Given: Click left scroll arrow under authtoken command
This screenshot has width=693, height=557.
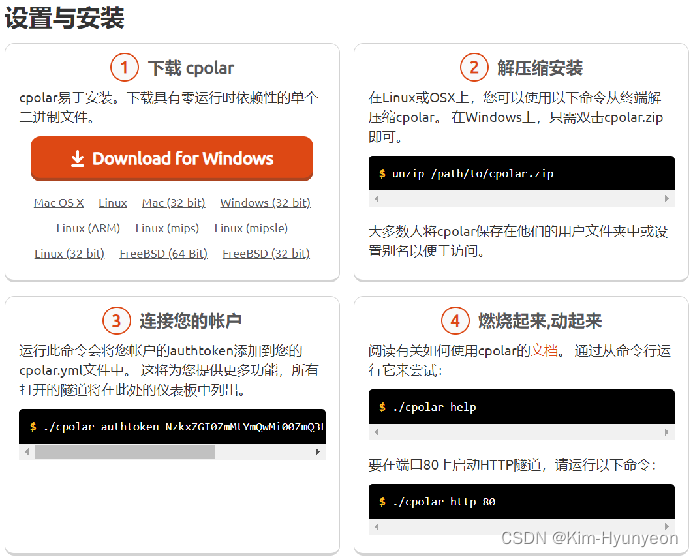Looking at the screenshot, I should pos(27,452).
